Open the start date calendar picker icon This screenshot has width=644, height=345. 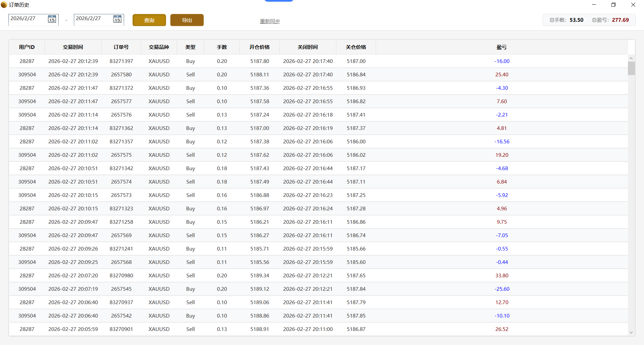(52, 19)
